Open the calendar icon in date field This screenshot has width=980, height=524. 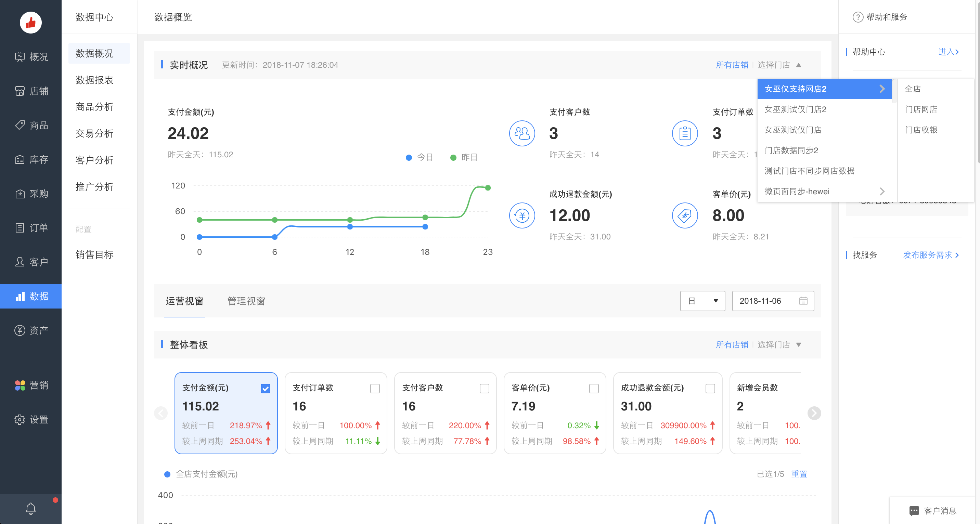(x=803, y=301)
